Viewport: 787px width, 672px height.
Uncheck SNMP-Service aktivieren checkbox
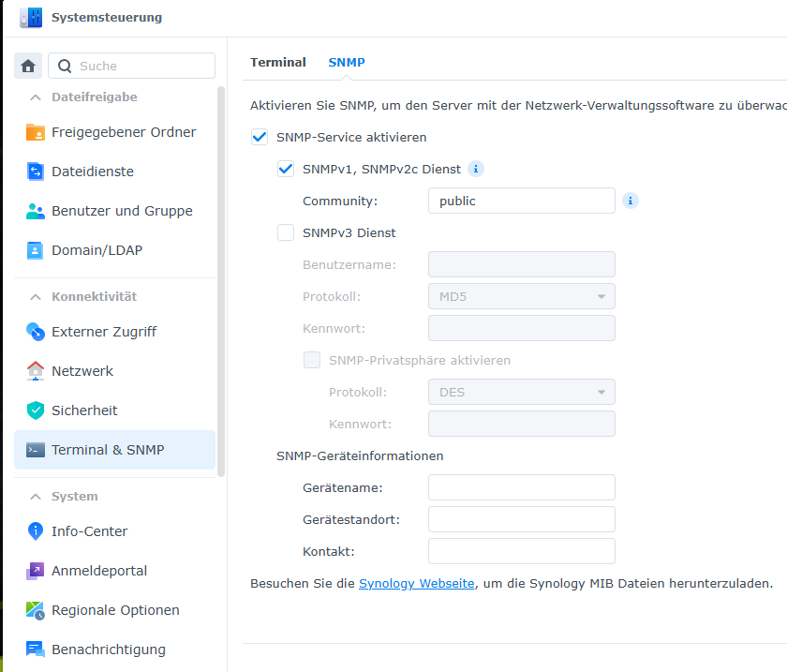(x=260, y=137)
